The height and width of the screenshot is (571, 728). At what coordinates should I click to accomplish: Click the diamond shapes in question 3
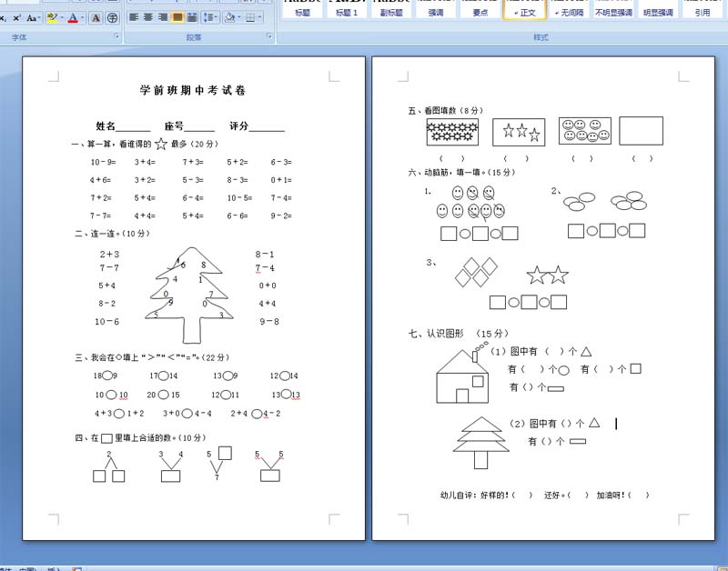476,272
